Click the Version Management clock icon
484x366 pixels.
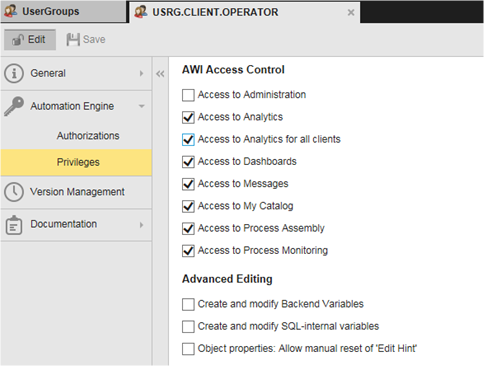(x=14, y=192)
